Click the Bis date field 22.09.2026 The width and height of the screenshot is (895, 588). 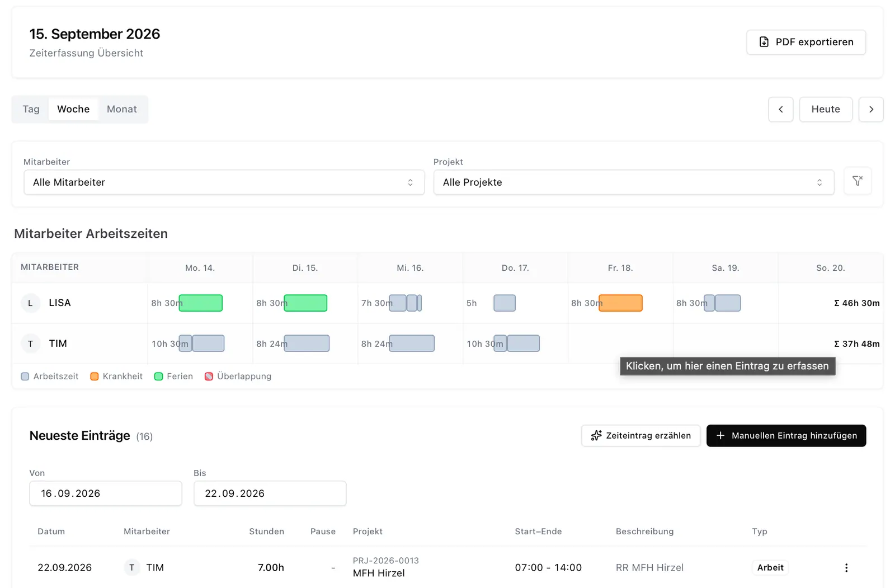[x=270, y=493]
